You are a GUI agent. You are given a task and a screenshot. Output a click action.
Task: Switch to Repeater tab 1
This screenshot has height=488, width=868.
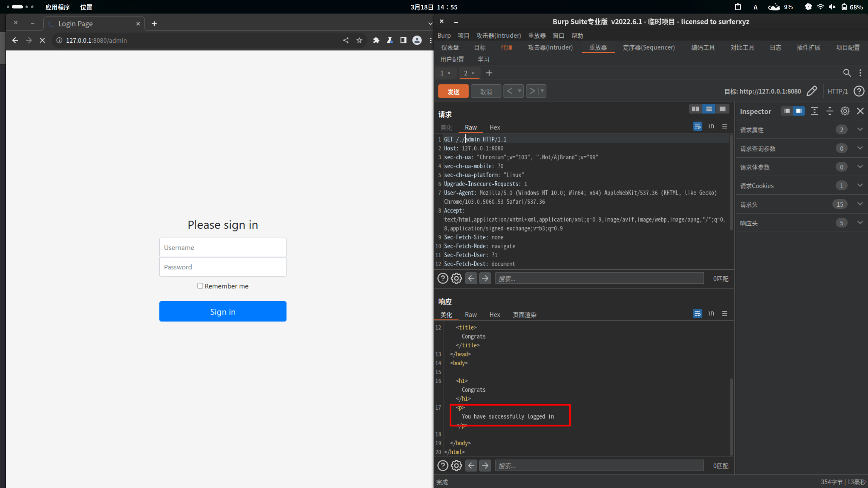click(442, 73)
